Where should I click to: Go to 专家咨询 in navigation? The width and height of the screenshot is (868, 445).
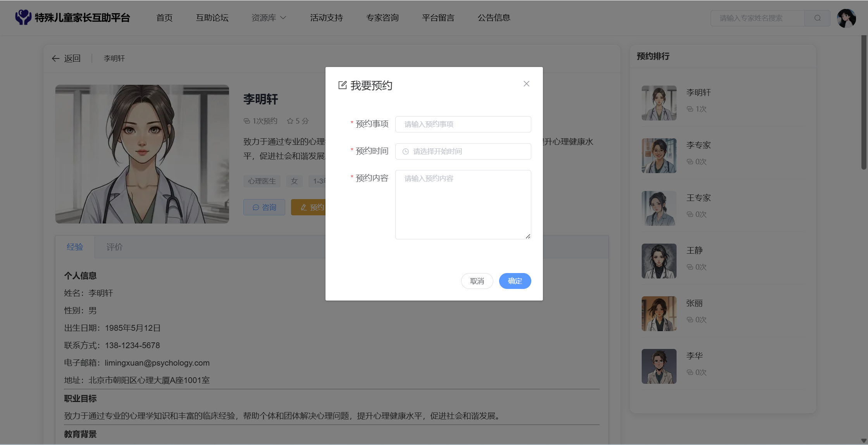[x=382, y=18]
